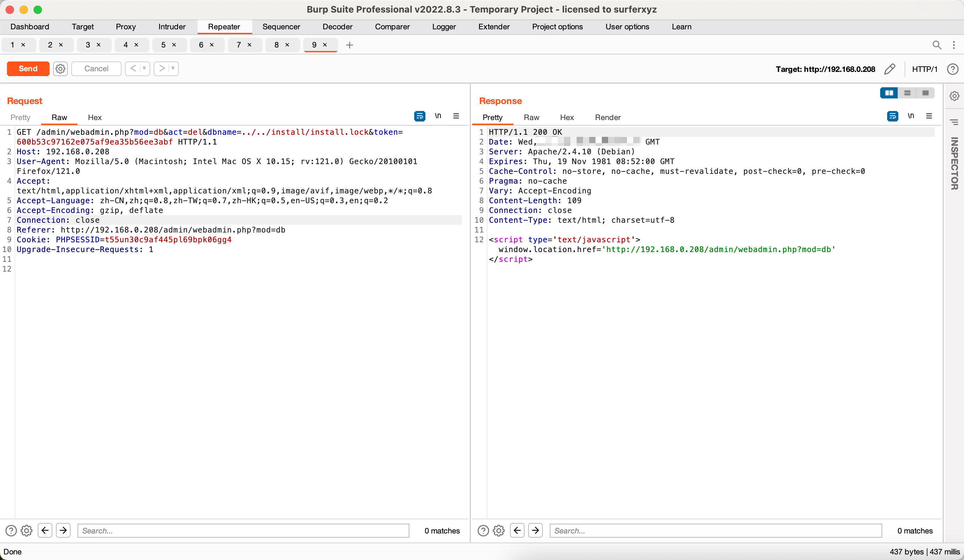
Task: Switch to the side-by-side layout view
Action: click(x=889, y=93)
